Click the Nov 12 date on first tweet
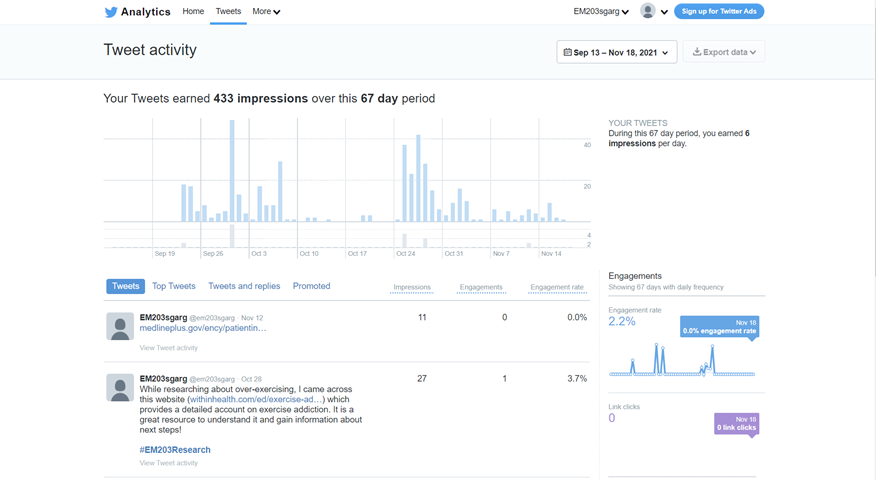 click(x=252, y=318)
